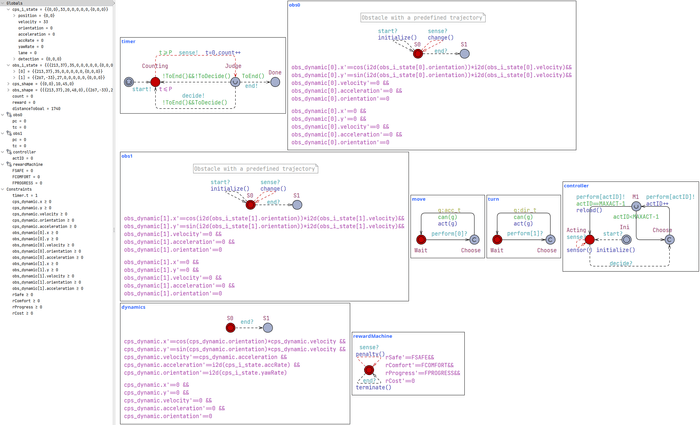Expand the position = {0,0} node

[14, 16]
